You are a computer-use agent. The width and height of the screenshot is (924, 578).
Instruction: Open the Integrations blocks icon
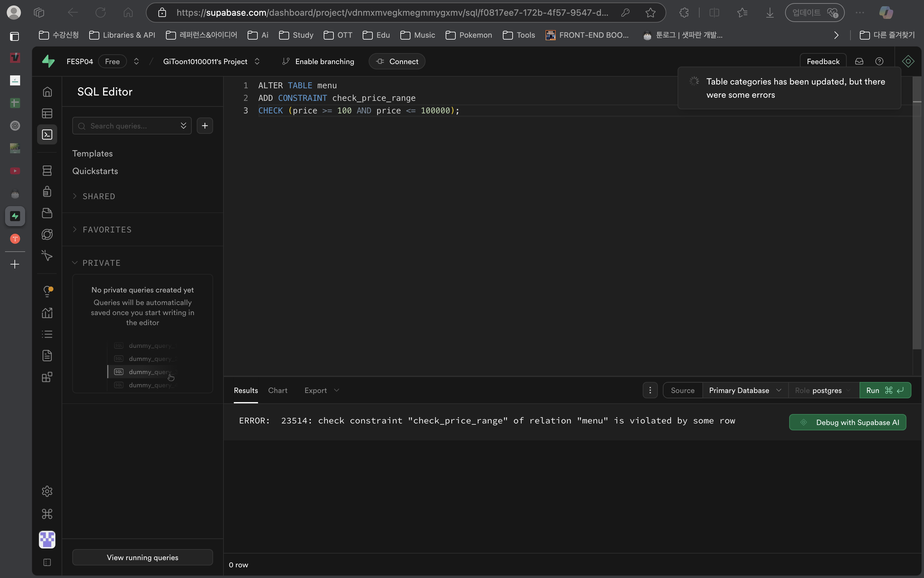point(47,377)
